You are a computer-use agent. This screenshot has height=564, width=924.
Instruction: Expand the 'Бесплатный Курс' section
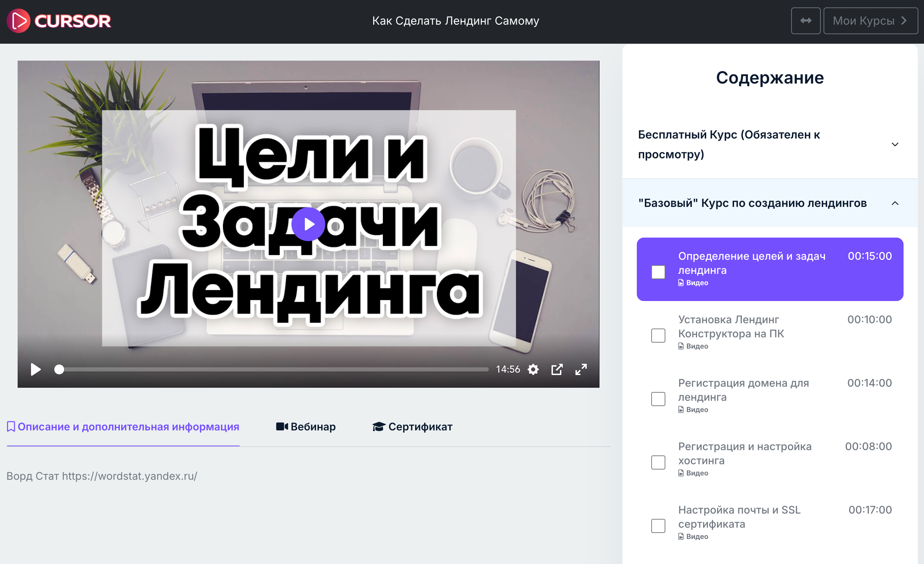[895, 145]
